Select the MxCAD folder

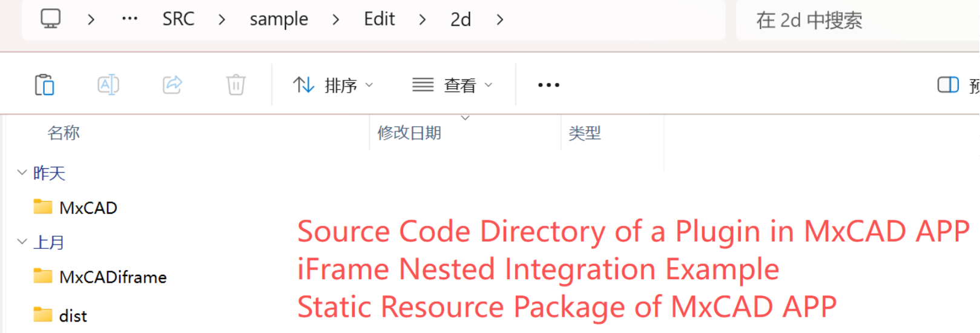(88, 208)
